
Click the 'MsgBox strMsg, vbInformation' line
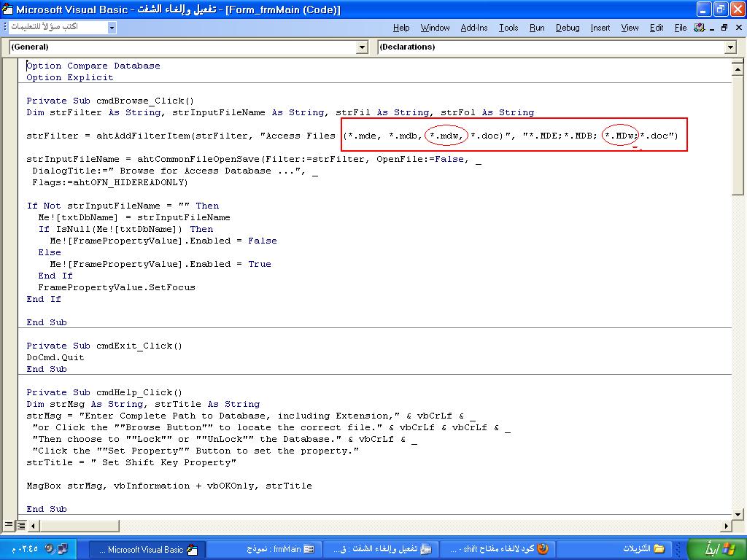[169, 486]
